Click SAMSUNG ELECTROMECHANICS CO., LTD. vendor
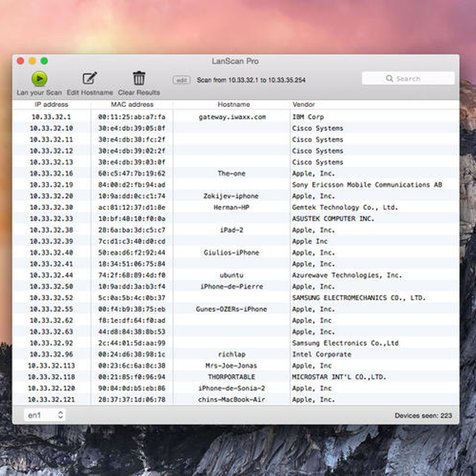 click(359, 298)
